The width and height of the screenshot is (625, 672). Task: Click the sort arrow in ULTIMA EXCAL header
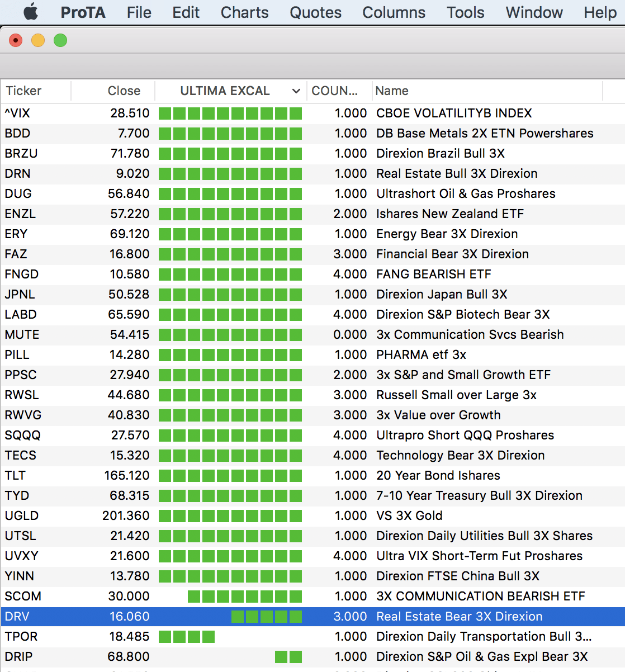tap(296, 91)
